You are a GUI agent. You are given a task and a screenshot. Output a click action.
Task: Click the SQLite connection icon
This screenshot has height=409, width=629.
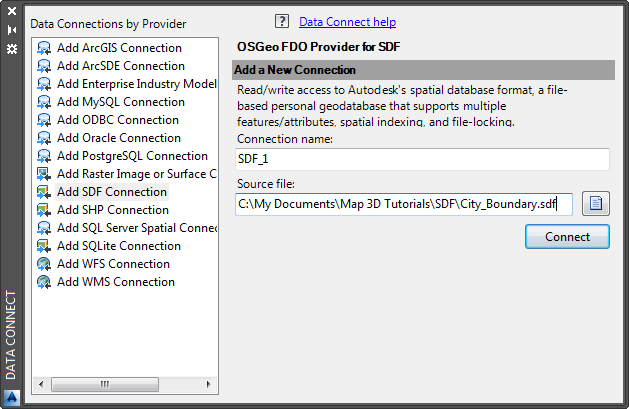tap(44, 246)
